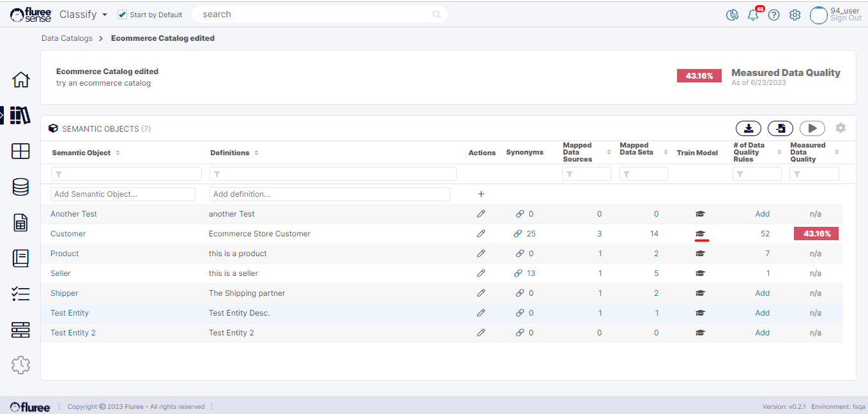Screen dimensions: 868x414
Task: Click the download button above the table
Action: click(748, 128)
